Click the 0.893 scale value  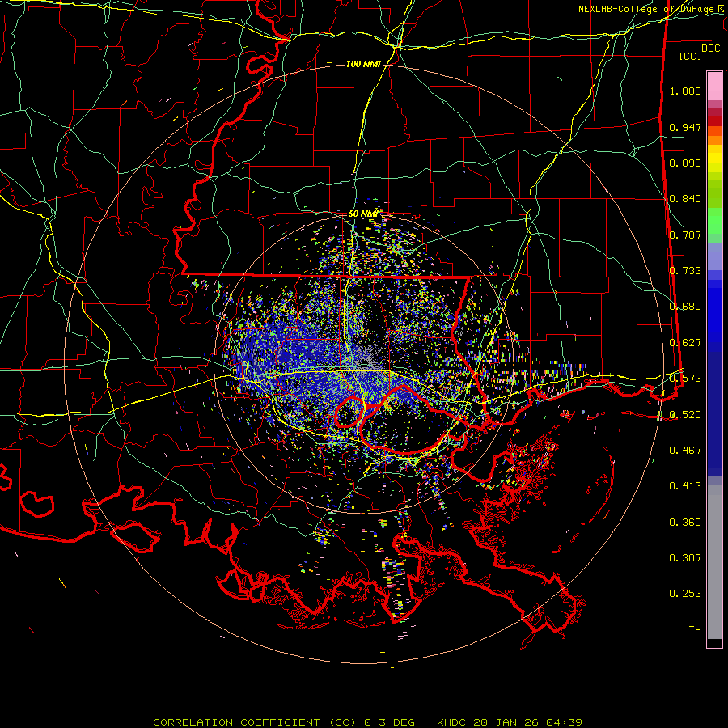point(685,163)
